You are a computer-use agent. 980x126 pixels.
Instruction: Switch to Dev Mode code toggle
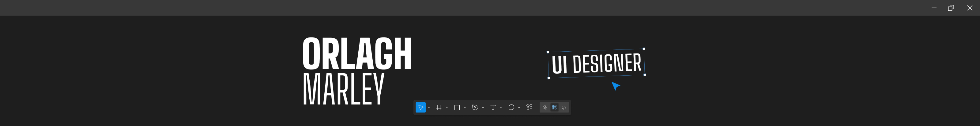pyautogui.click(x=564, y=108)
